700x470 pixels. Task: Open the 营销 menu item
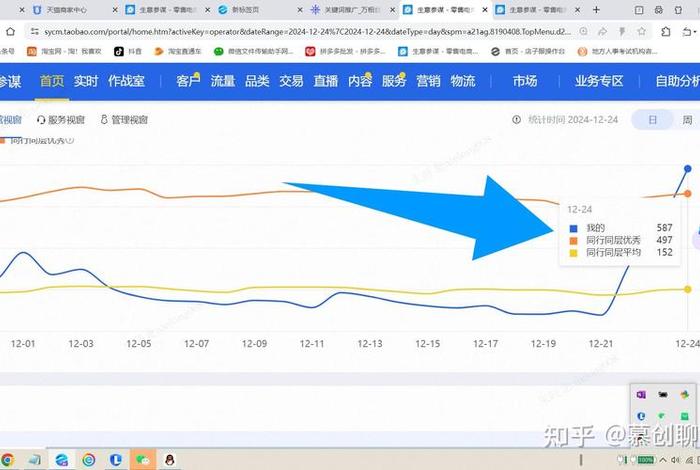[x=428, y=81]
